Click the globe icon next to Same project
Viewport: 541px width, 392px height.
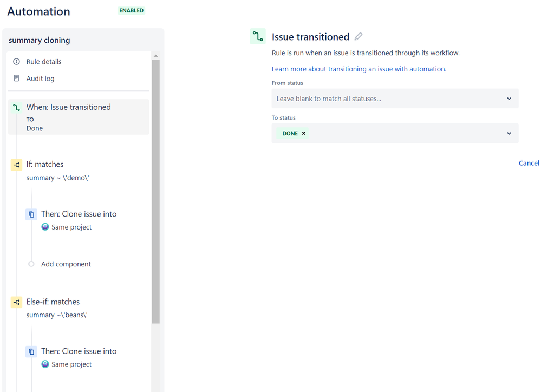pyautogui.click(x=45, y=226)
